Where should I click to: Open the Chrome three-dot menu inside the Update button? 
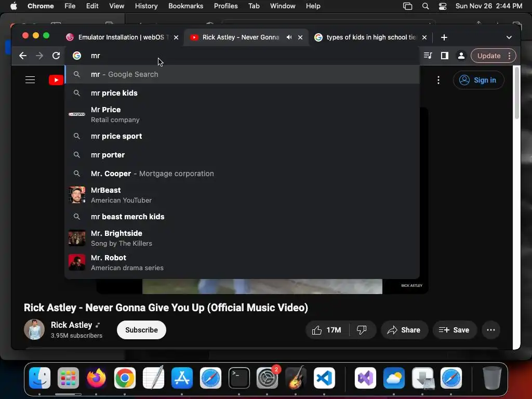pyautogui.click(x=509, y=56)
